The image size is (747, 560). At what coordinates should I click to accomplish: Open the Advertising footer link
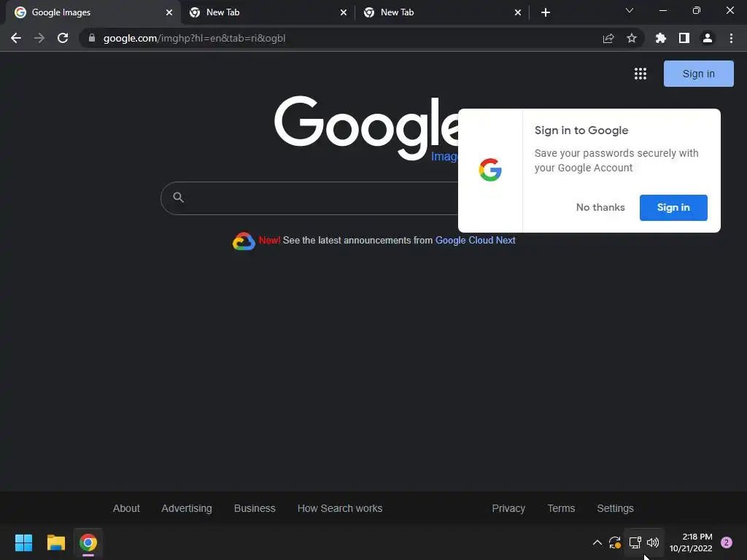click(x=187, y=508)
